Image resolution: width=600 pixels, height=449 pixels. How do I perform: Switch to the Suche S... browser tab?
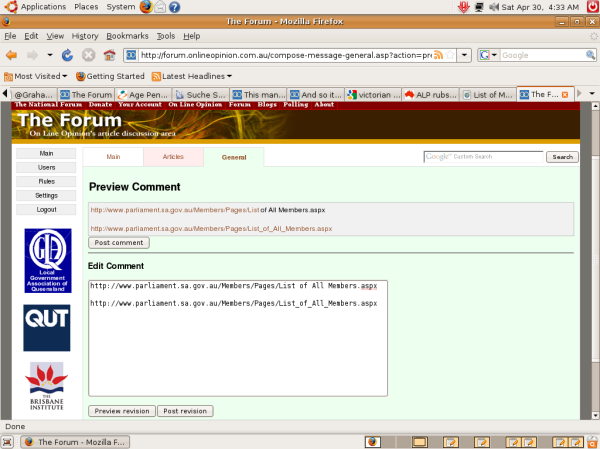(201, 95)
